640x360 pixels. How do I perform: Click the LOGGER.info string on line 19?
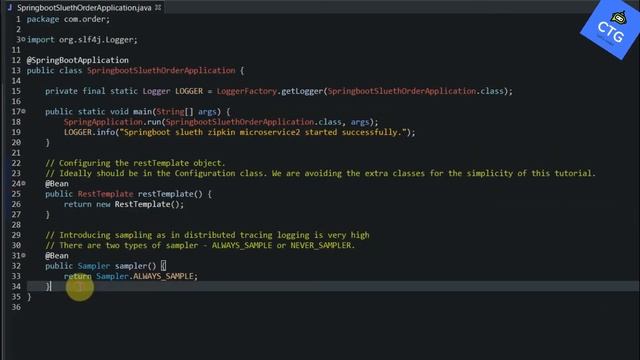tap(263, 132)
